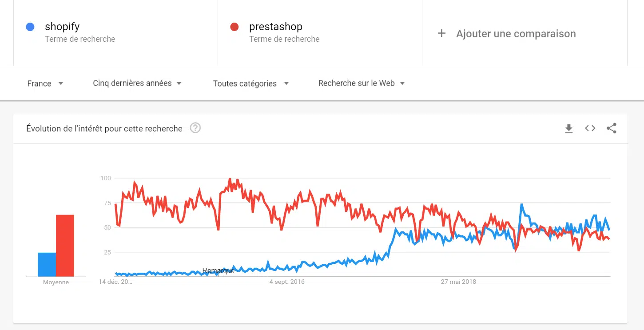
Task: Open the help question mark icon
Action: 195,128
